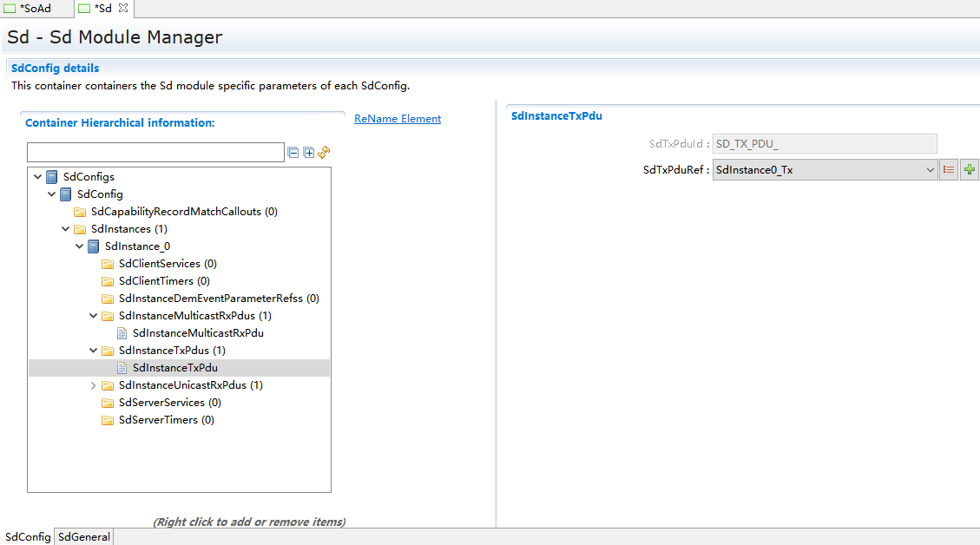This screenshot has width=980, height=545.
Task: Open the SdTxPduRef dropdown
Action: [x=930, y=170]
